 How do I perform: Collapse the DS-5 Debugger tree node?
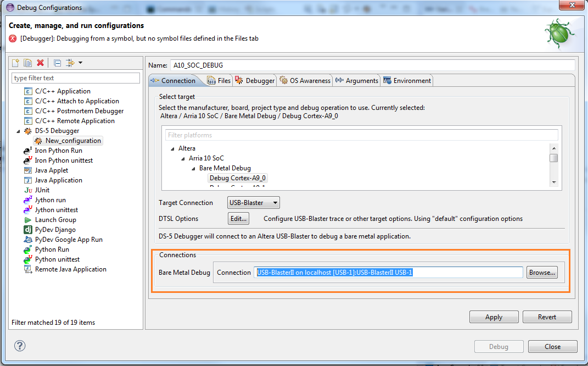tap(18, 131)
